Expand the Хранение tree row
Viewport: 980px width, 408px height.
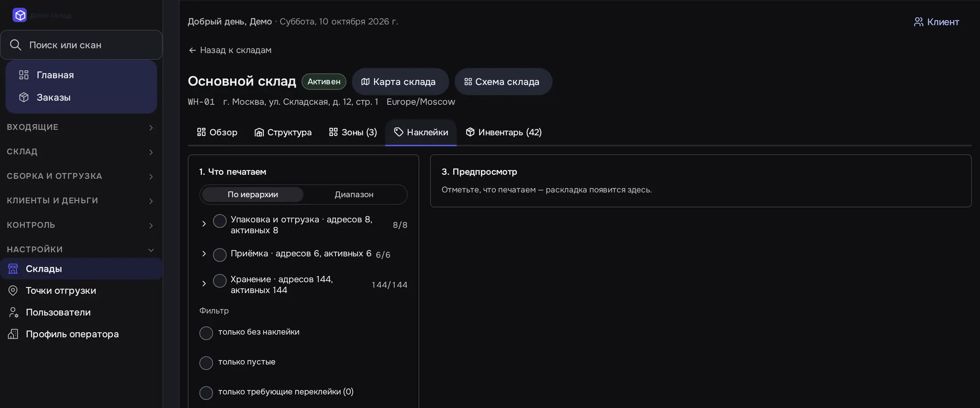click(x=204, y=283)
